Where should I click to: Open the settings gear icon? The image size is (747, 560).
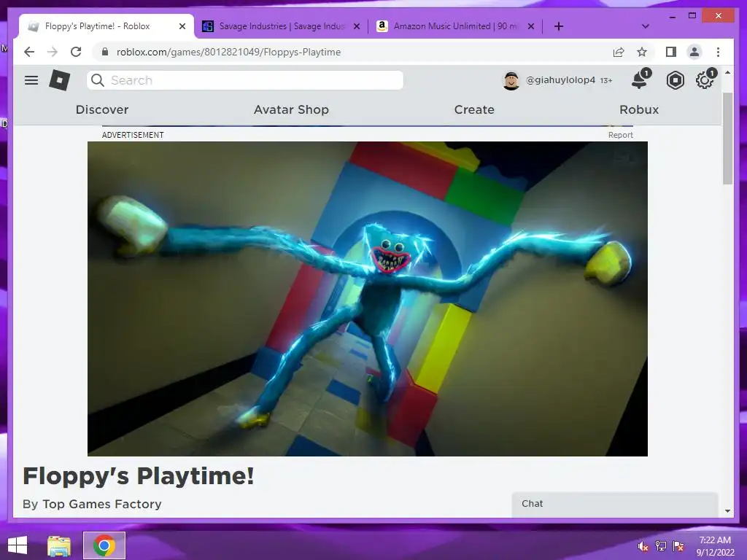[705, 80]
